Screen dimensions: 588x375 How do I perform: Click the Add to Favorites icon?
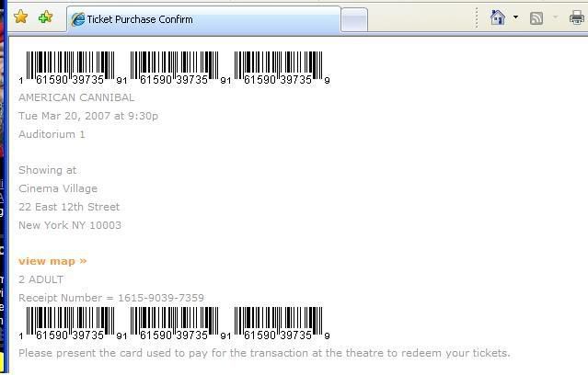click(45, 17)
